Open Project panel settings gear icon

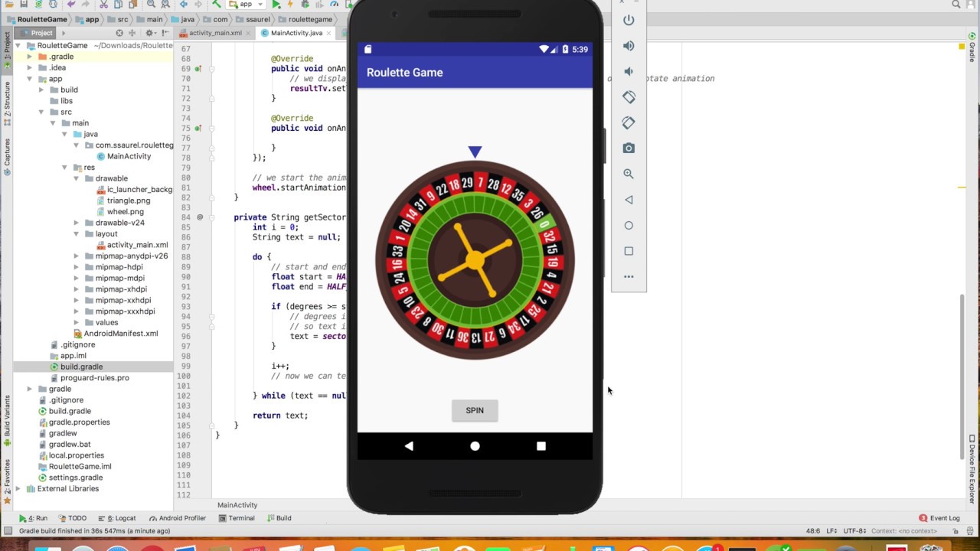(x=149, y=33)
